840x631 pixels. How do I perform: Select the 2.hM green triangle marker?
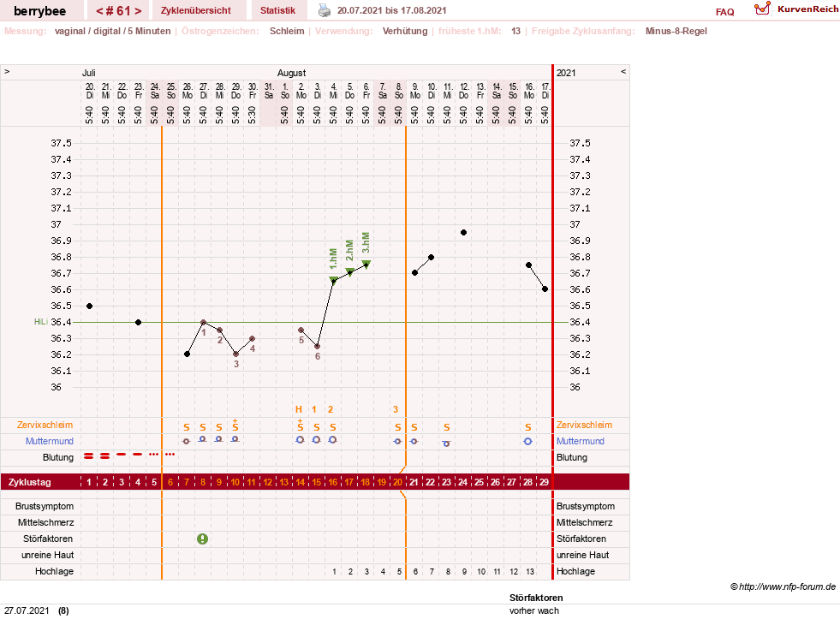350,271
